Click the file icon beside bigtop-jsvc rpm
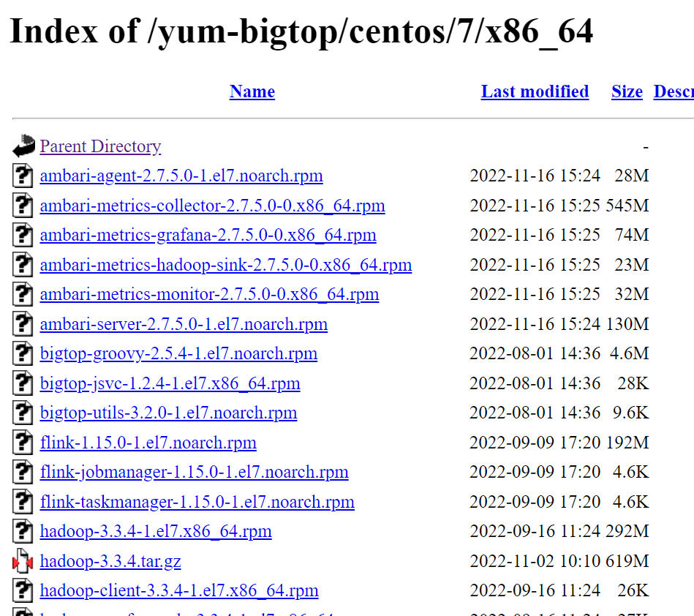694x616 pixels. click(23, 383)
